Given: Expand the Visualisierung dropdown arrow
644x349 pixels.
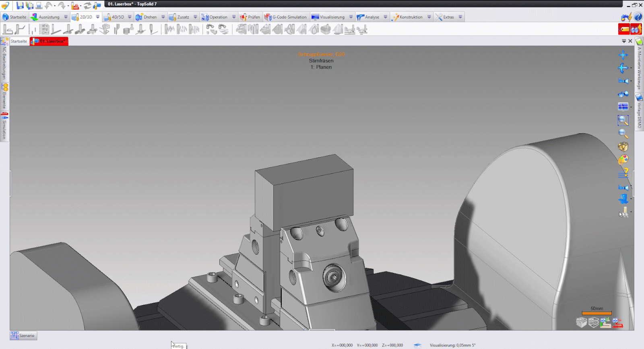Looking at the screenshot, I should 351,17.
